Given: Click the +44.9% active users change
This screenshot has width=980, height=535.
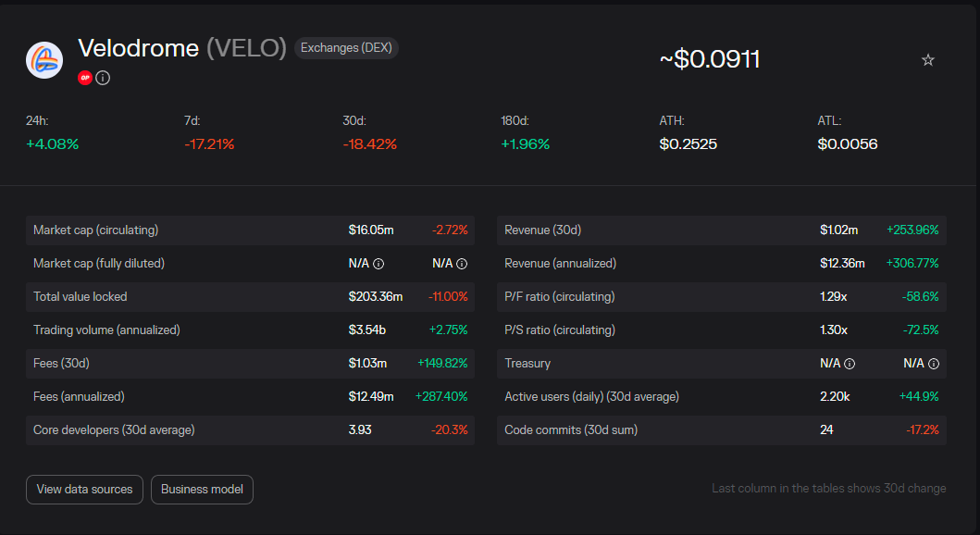Looking at the screenshot, I should (919, 397).
